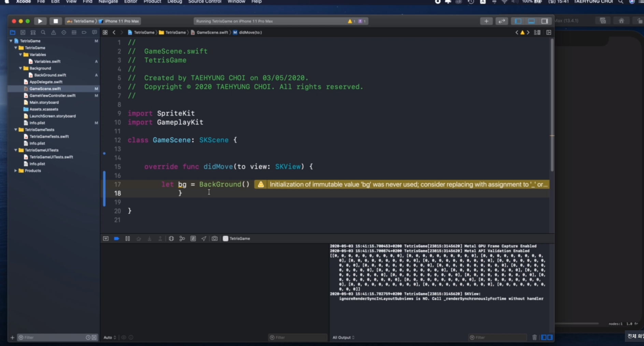Screen dimensions: 644x346
Task: Open Assets.xcassets catalog
Action: [x=44, y=109]
